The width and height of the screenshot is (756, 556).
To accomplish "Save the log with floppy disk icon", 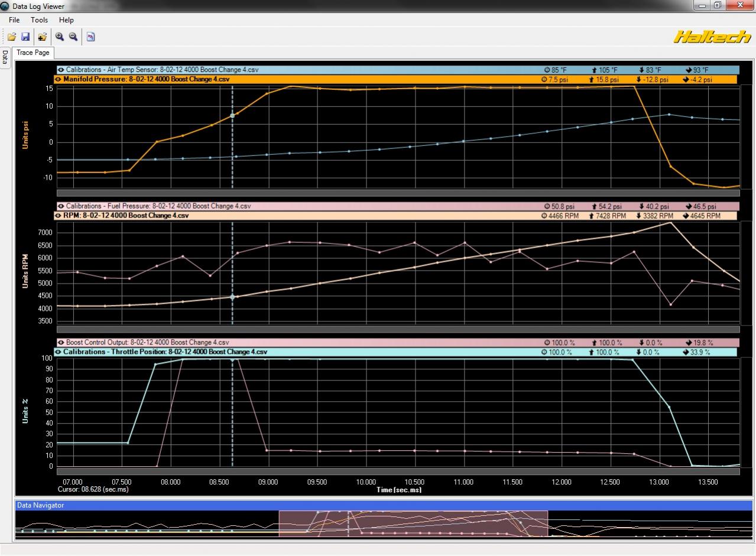I will [25, 37].
